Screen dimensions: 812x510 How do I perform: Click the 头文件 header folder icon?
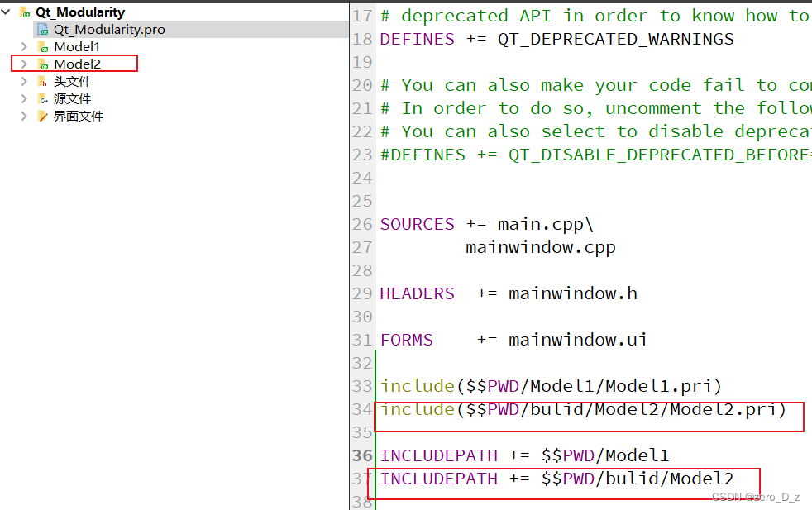click(x=42, y=81)
